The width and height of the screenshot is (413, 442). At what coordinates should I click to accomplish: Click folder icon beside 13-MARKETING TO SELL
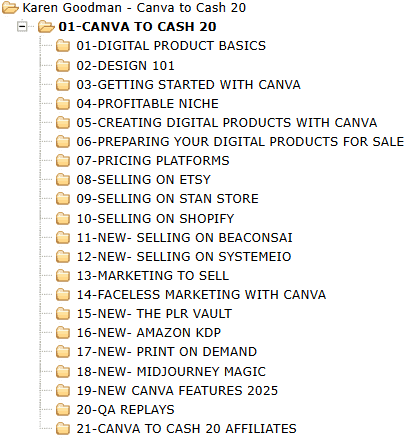tap(63, 276)
